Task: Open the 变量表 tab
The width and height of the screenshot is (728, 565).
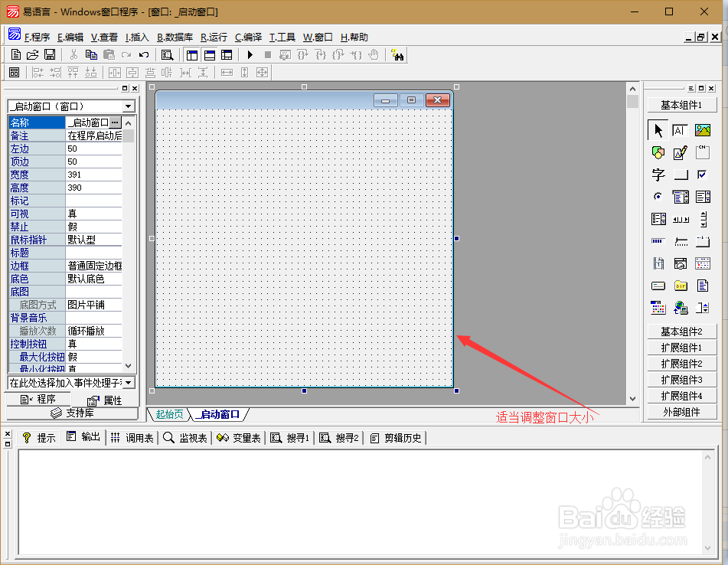Action: pyautogui.click(x=240, y=438)
